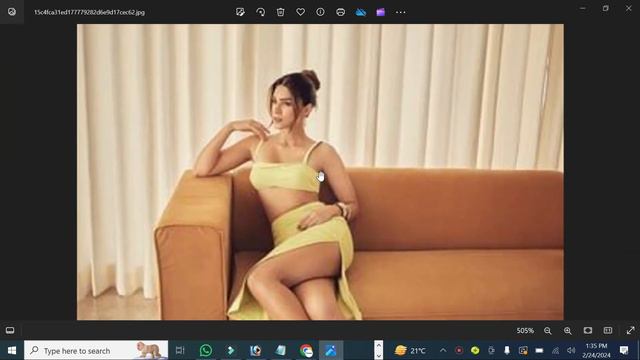Open the media player app icon next to the green arrow in the taskbar

point(256,350)
